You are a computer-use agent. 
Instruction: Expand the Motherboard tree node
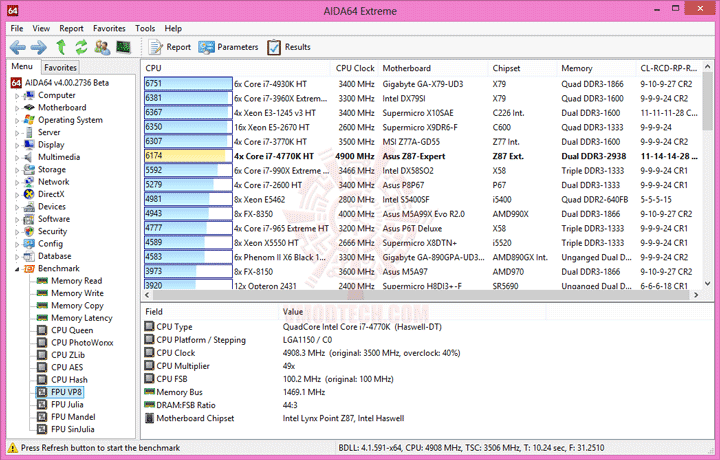click(17, 108)
